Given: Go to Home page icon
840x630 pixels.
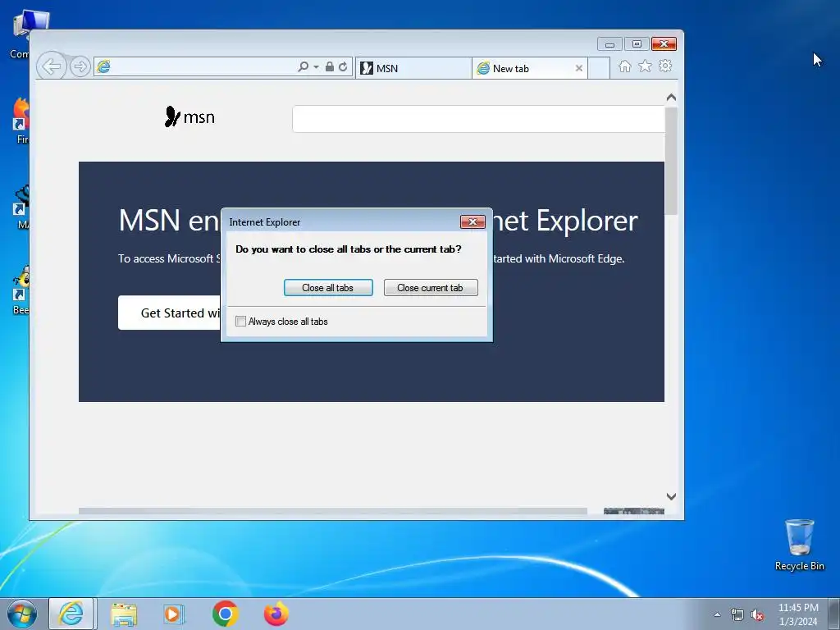Looking at the screenshot, I should click(x=624, y=66).
